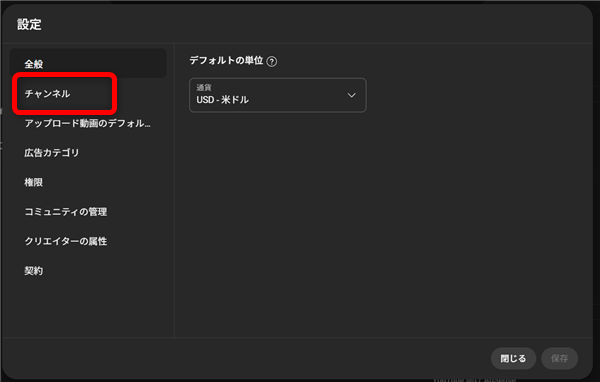Viewport: 600px width, 382px height.
Task: Open アップロード動画のデフォルト設定 tab
Action: click(x=88, y=123)
